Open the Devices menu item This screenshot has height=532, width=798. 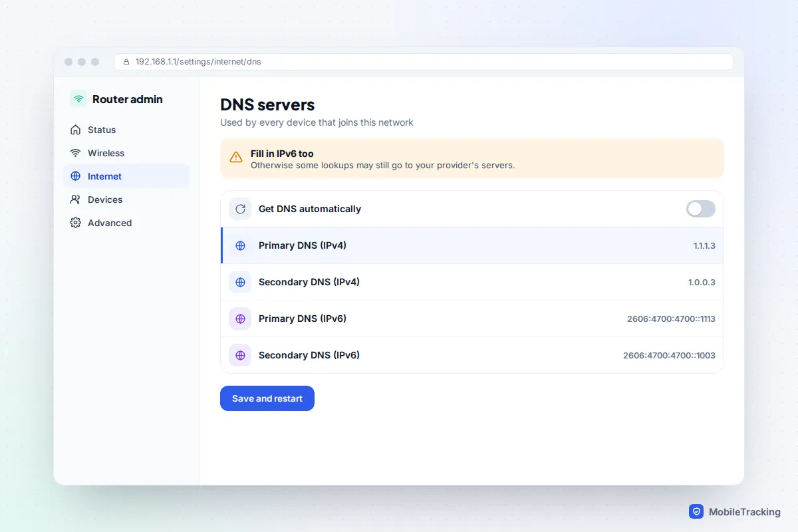coord(126,199)
